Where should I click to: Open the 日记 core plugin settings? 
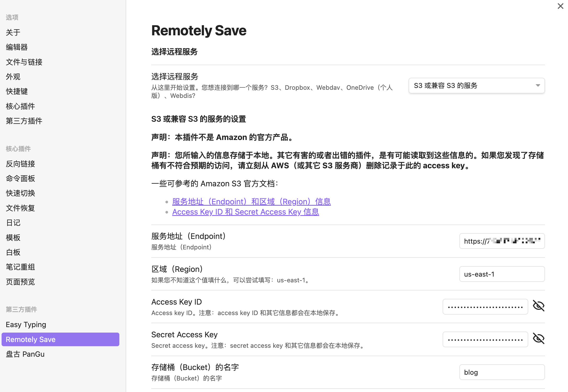[x=13, y=223]
